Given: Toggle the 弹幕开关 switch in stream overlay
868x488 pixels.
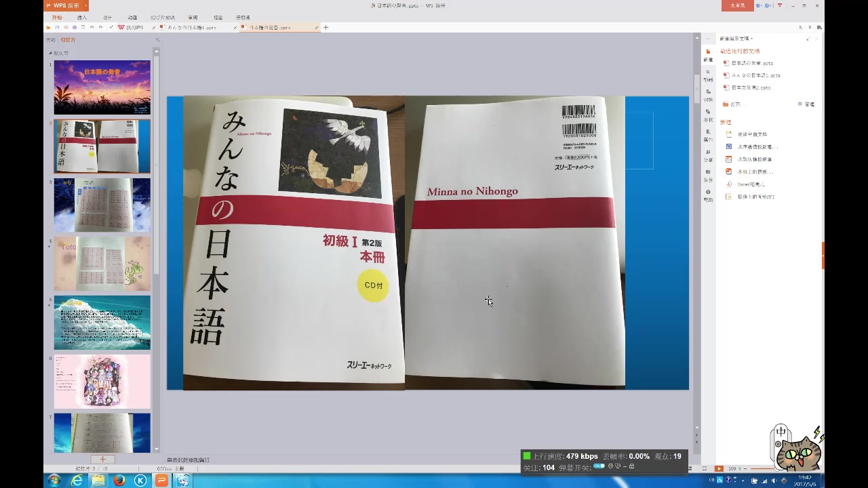Looking at the screenshot, I should click(x=599, y=466).
